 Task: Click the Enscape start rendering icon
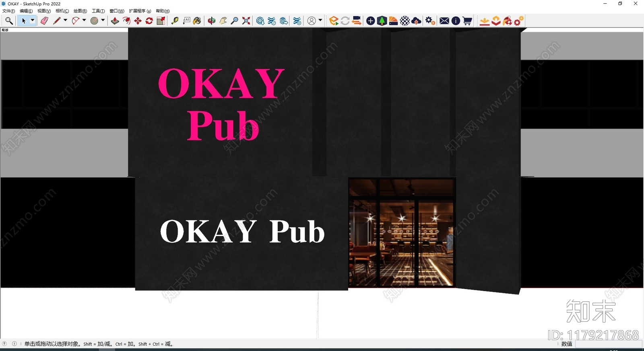[x=334, y=21]
